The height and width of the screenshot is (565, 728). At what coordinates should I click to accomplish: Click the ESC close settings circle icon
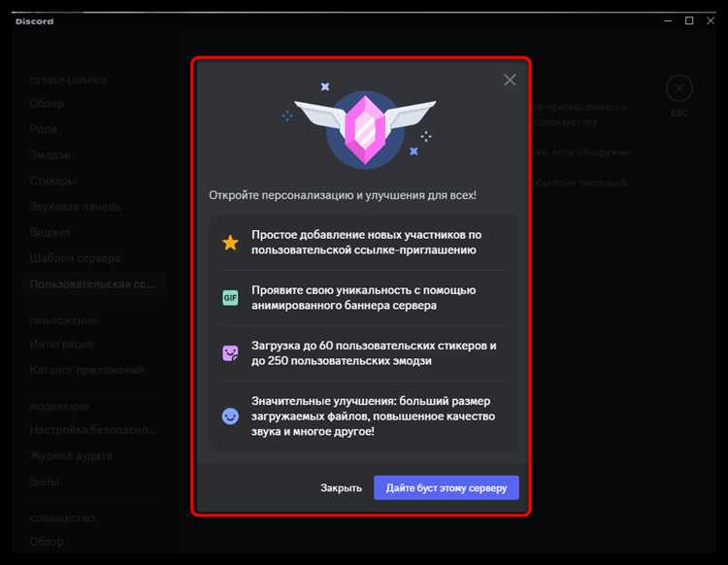679,88
